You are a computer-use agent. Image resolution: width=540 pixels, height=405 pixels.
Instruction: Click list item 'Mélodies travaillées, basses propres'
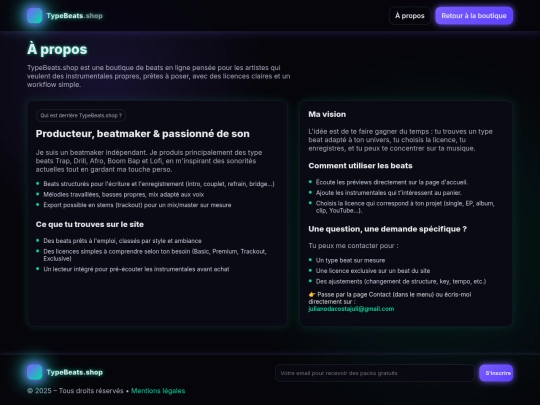coord(124,195)
